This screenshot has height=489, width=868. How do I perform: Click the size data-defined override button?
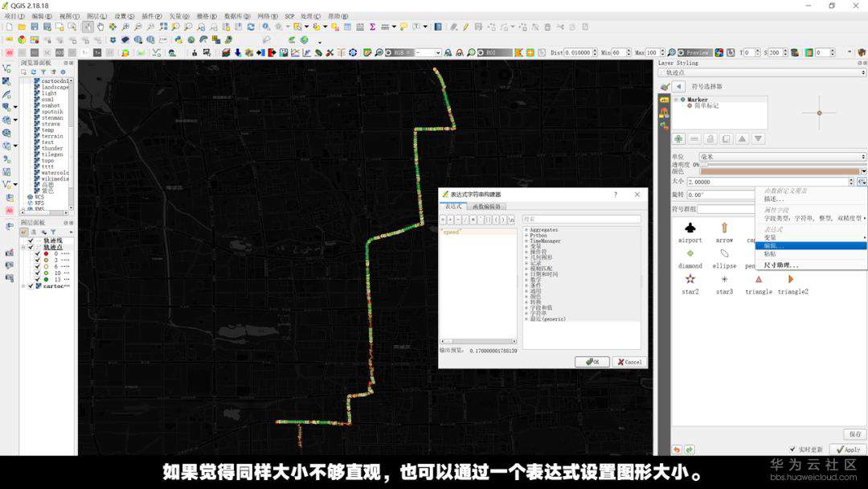click(862, 182)
